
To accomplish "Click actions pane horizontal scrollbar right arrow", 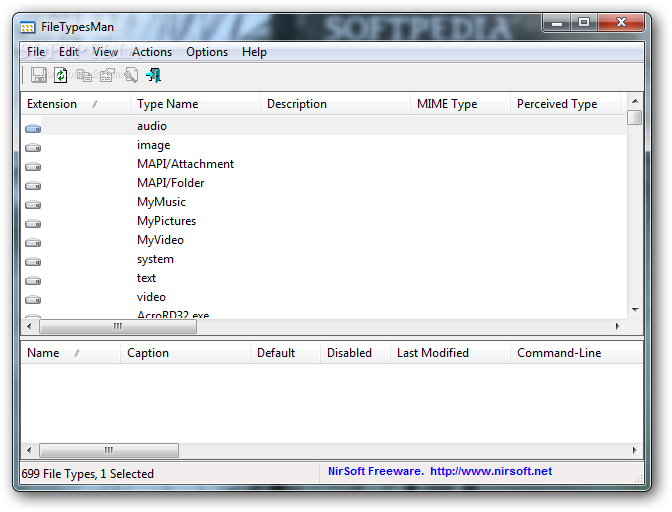I will 635,451.
